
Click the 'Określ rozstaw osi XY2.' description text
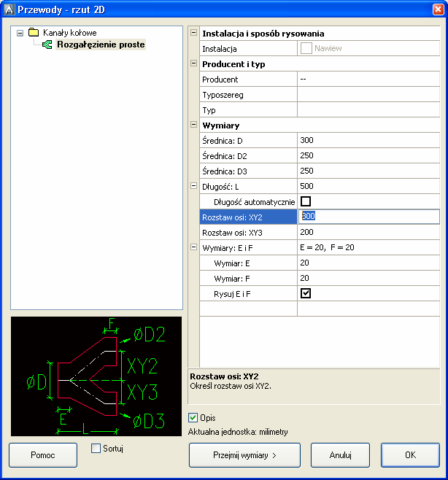231,386
